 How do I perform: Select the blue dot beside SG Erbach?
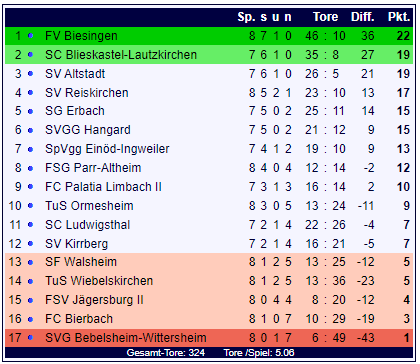[30, 111]
